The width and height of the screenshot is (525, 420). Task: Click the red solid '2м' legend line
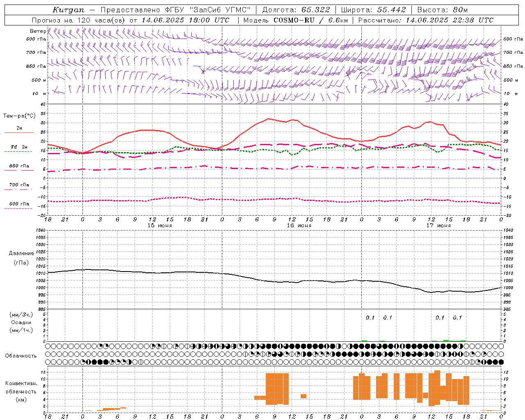(x=19, y=132)
